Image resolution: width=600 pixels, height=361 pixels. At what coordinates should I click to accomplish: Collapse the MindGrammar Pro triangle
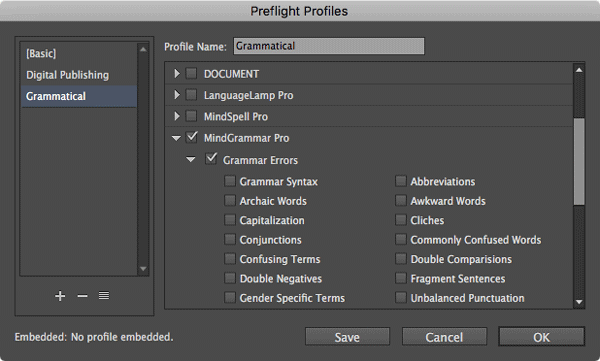coord(176,138)
